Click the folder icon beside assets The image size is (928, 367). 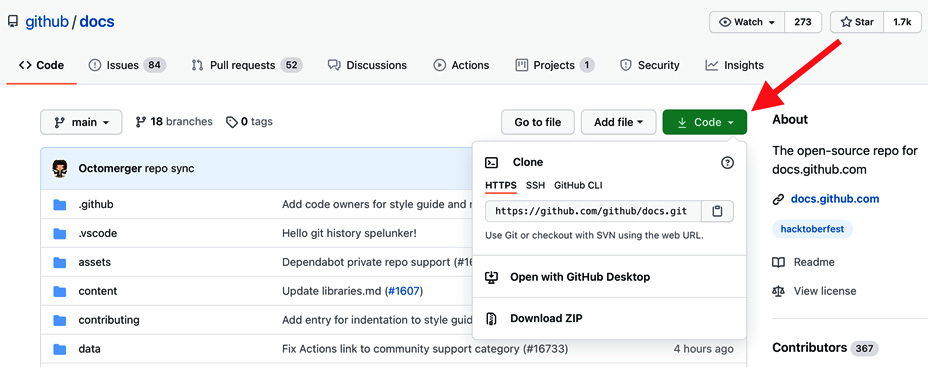pos(60,262)
